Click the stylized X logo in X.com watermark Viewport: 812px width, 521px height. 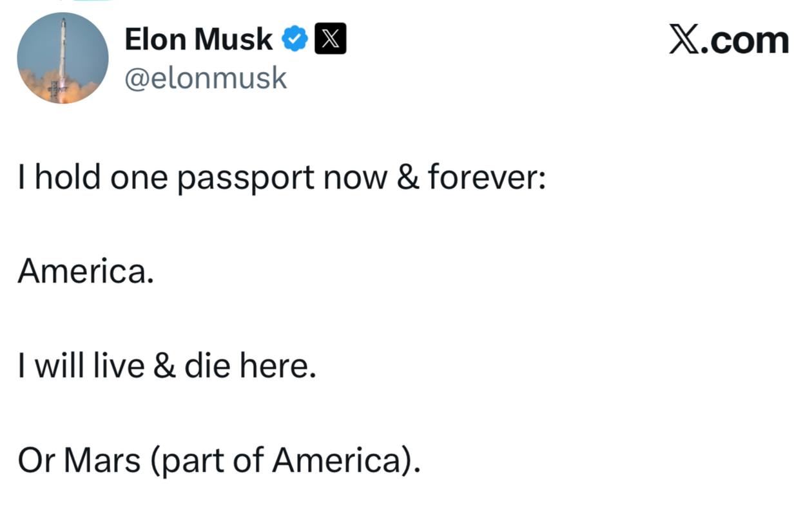686,41
